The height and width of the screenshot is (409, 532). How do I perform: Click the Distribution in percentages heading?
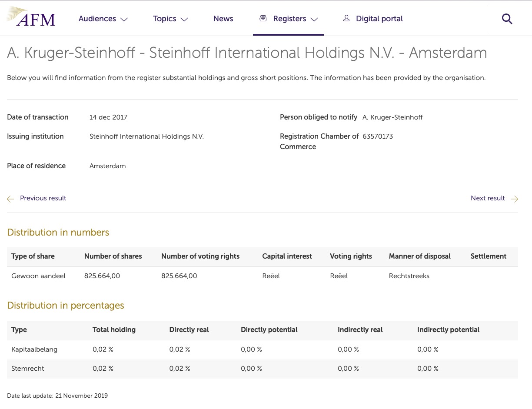pos(65,306)
